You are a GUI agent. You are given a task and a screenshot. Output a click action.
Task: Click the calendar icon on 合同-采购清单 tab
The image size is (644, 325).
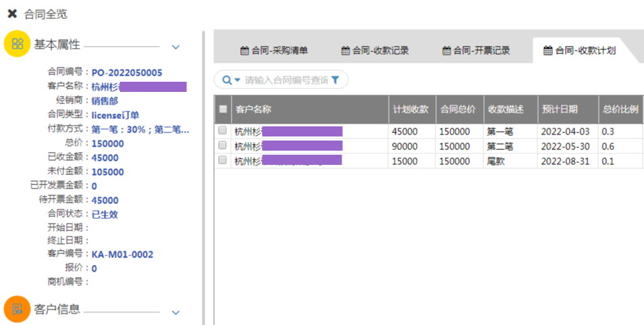(244, 50)
